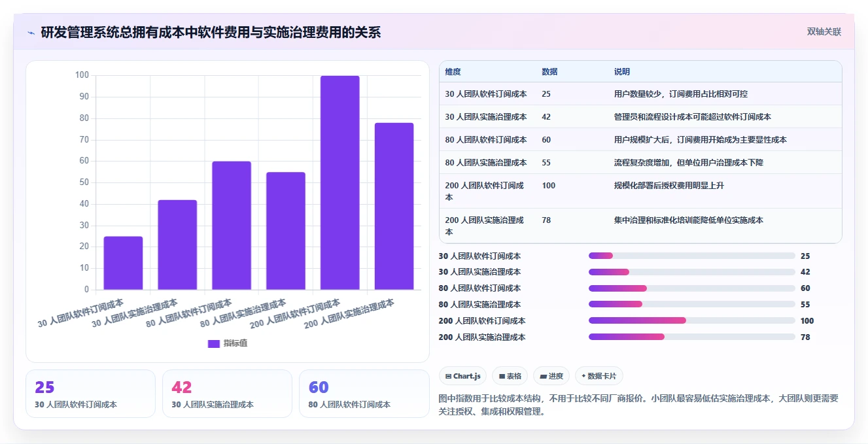Select the bar for 200 人团队实施治理成本
Viewport: 868px width, 444px height.
click(x=394, y=206)
